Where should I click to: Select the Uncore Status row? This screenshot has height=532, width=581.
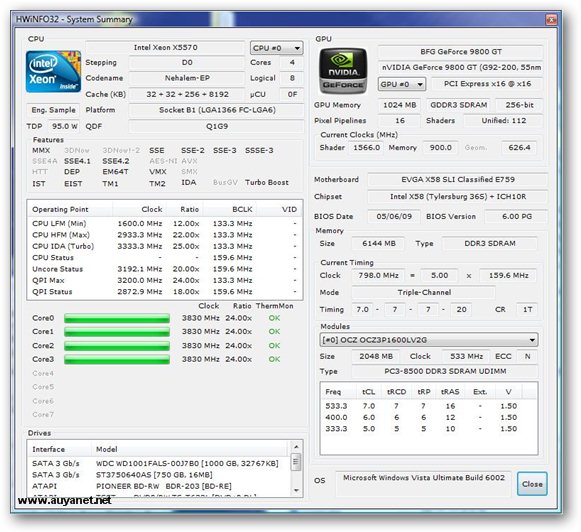coord(165,269)
